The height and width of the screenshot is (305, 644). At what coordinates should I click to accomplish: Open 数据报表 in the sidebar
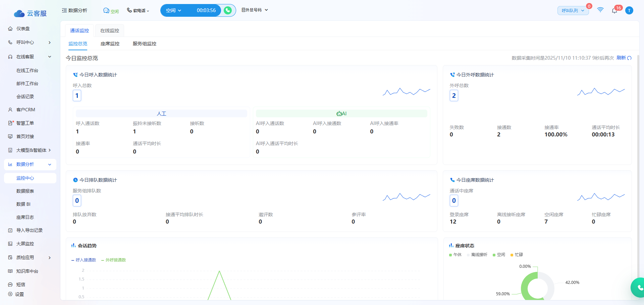pyautogui.click(x=25, y=191)
